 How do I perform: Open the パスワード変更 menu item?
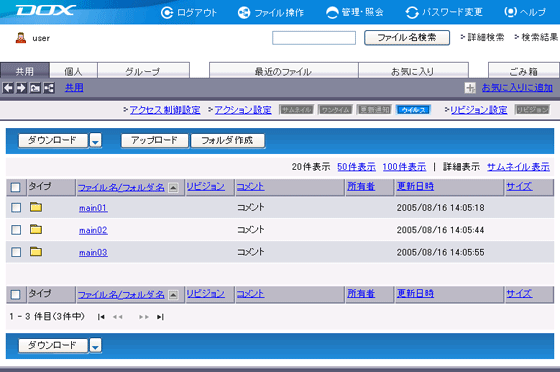[x=444, y=12]
